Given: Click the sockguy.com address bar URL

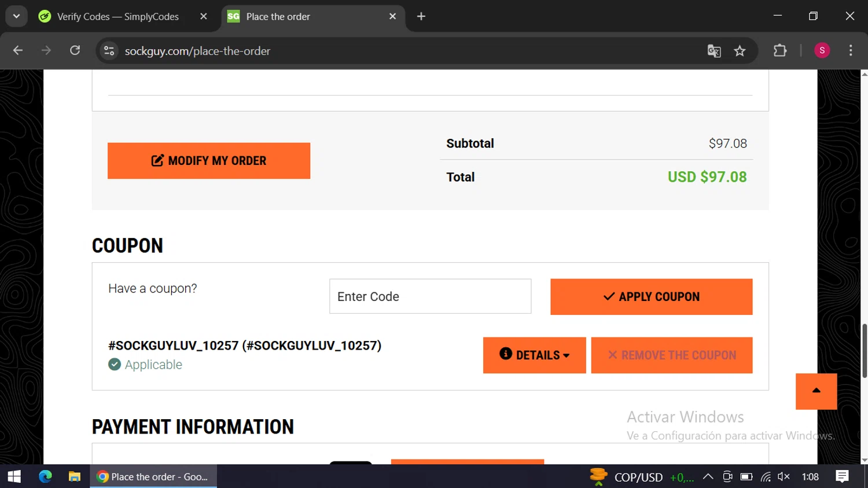Looking at the screenshot, I should [x=197, y=51].
